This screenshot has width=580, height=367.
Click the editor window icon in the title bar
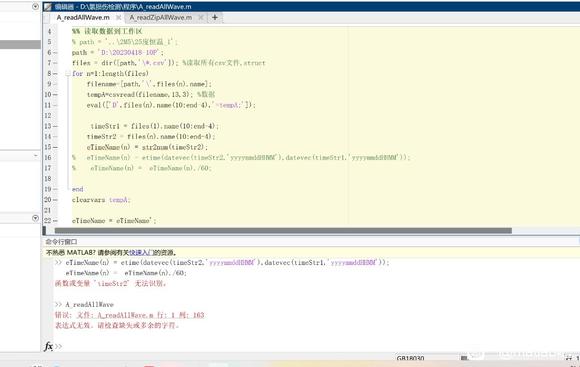(x=48, y=7)
